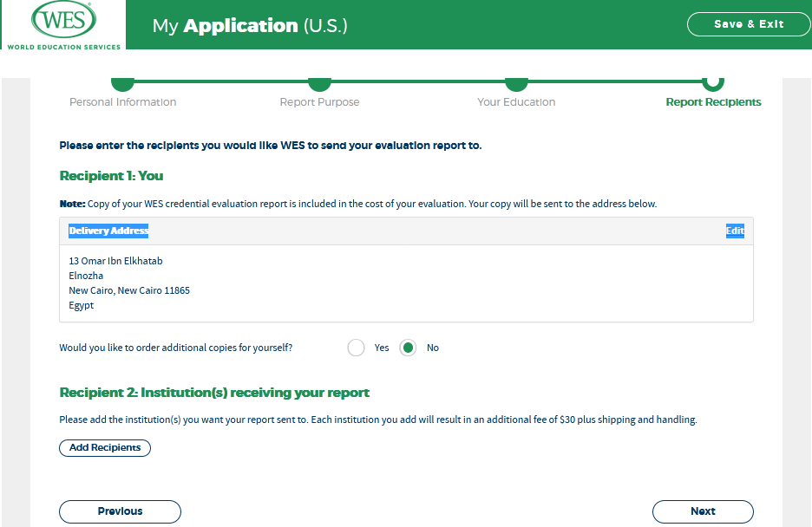Edit the delivery address
The height and width of the screenshot is (527, 812).
pos(735,231)
